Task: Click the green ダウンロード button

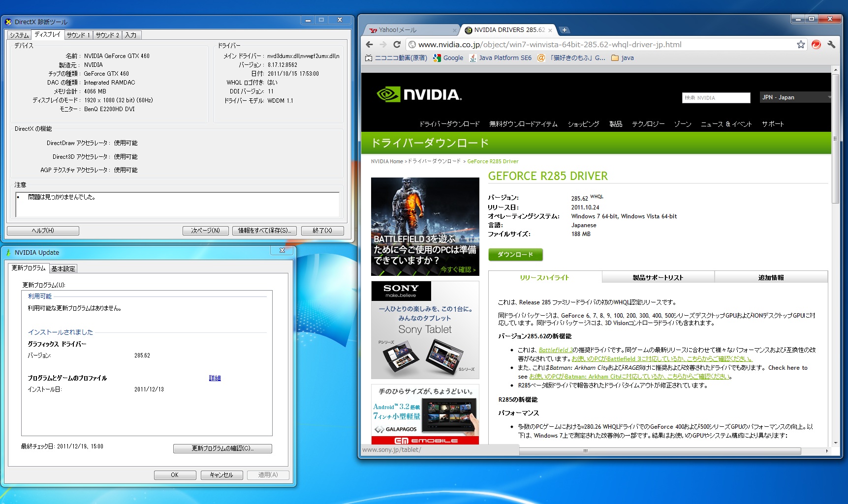Action: (515, 255)
